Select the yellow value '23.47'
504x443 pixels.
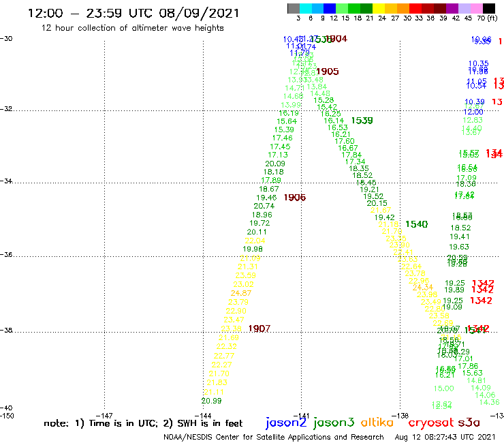(x=234, y=320)
